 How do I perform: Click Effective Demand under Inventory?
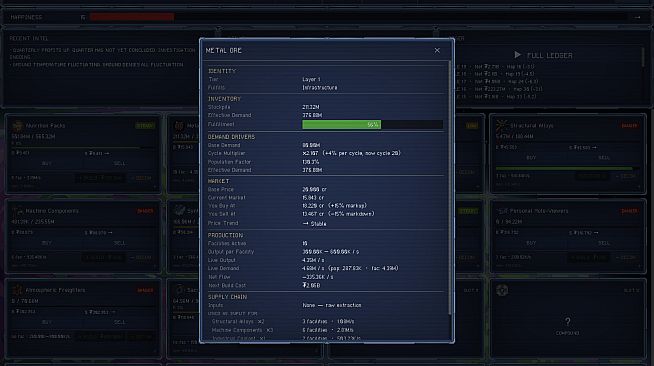229,115
